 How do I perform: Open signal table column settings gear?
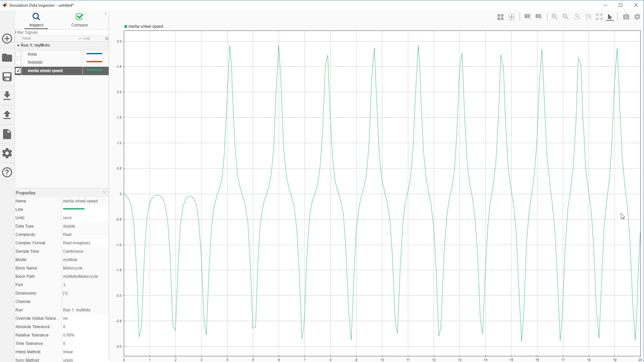point(106,39)
